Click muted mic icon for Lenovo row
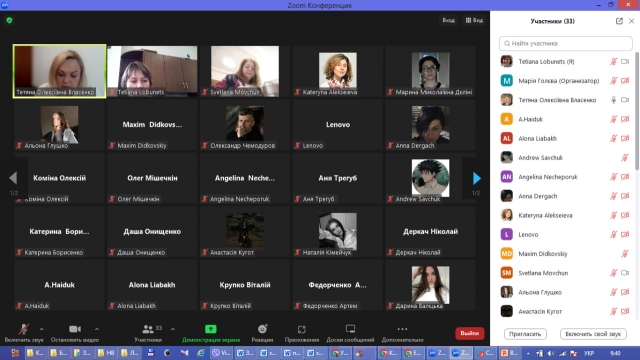 pyautogui.click(x=613, y=234)
